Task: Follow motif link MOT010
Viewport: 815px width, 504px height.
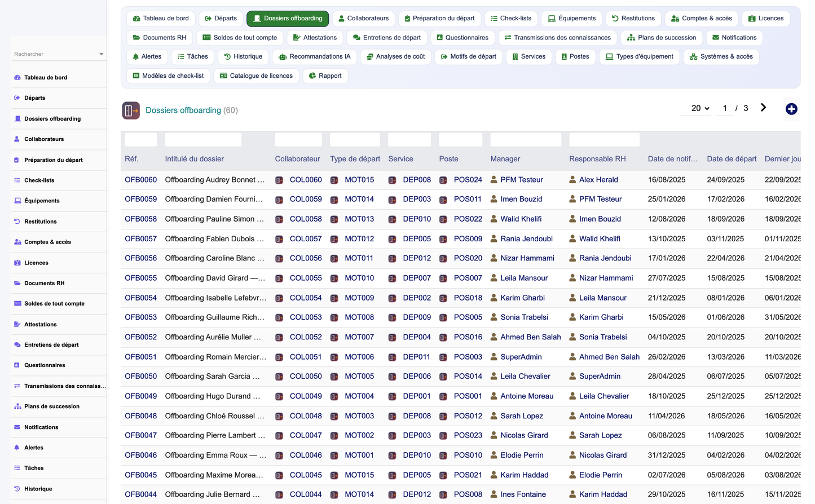Action: 359,278
